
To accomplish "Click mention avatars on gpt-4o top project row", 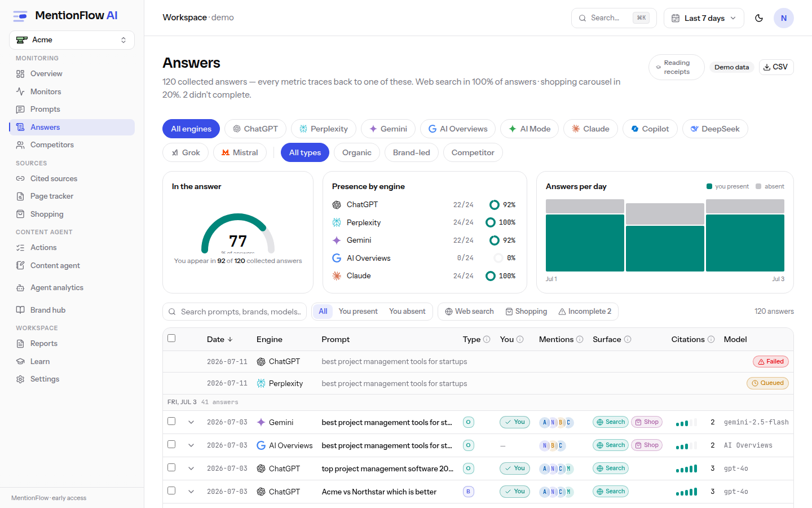I will click(557, 468).
